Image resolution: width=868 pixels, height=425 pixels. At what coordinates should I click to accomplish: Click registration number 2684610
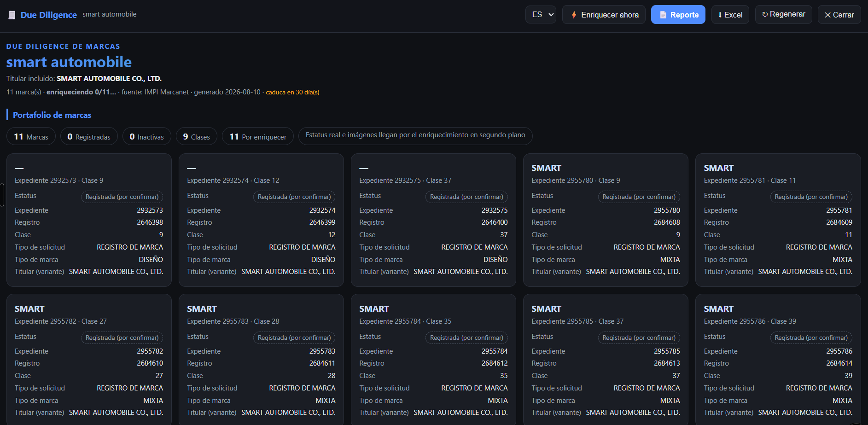(150, 363)
